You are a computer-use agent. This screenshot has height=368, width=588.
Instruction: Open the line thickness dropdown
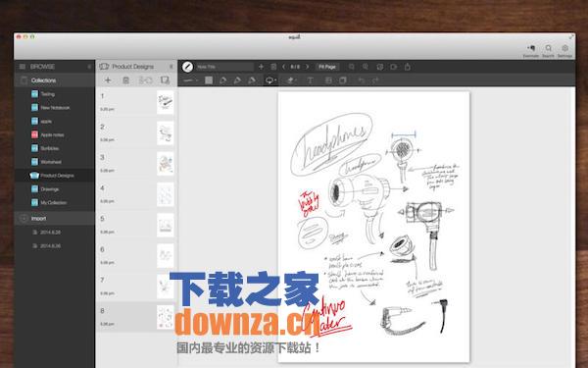click(190, 80)
